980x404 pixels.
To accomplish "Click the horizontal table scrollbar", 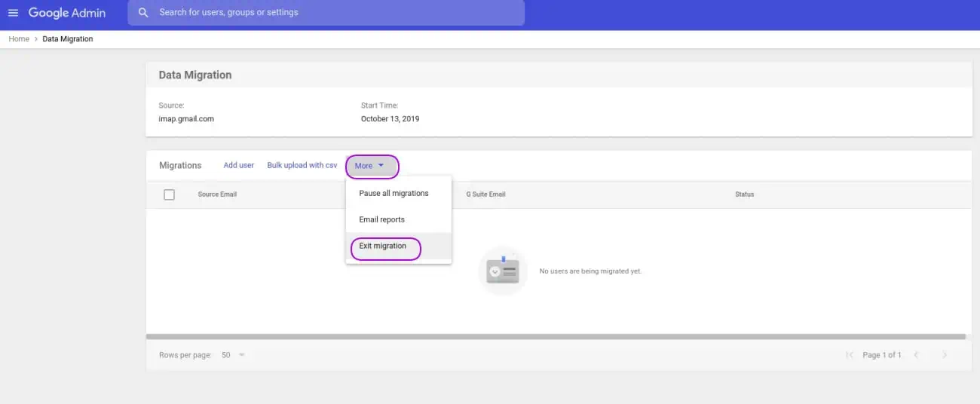I will tap(556, 337).
